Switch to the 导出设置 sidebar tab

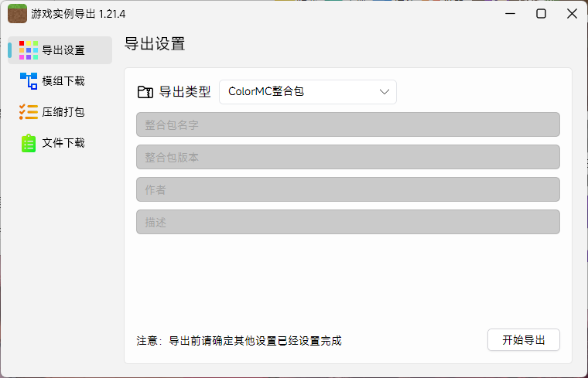pyautogui.click(x=62, y=50)
